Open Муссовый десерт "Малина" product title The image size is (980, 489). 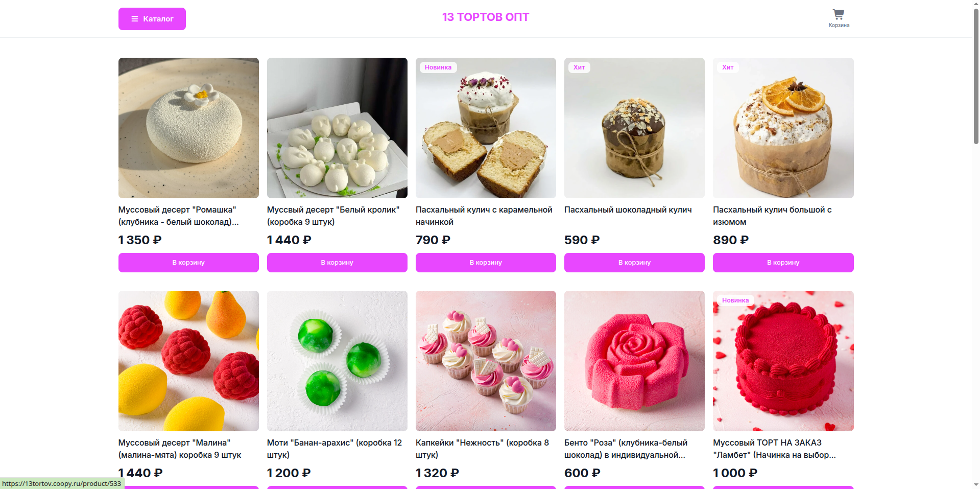pyautogui.click(x=180, y=449)
